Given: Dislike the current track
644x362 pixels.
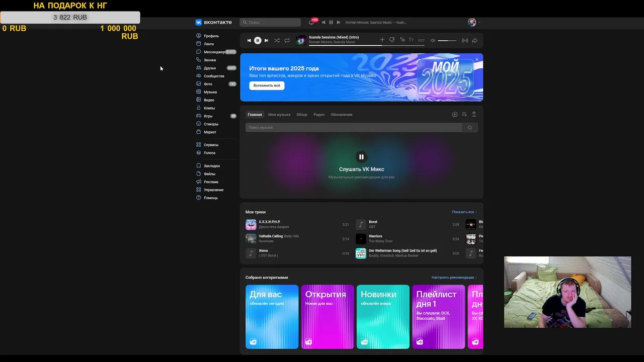Looking at the screenshot, I should click(392, 40).
